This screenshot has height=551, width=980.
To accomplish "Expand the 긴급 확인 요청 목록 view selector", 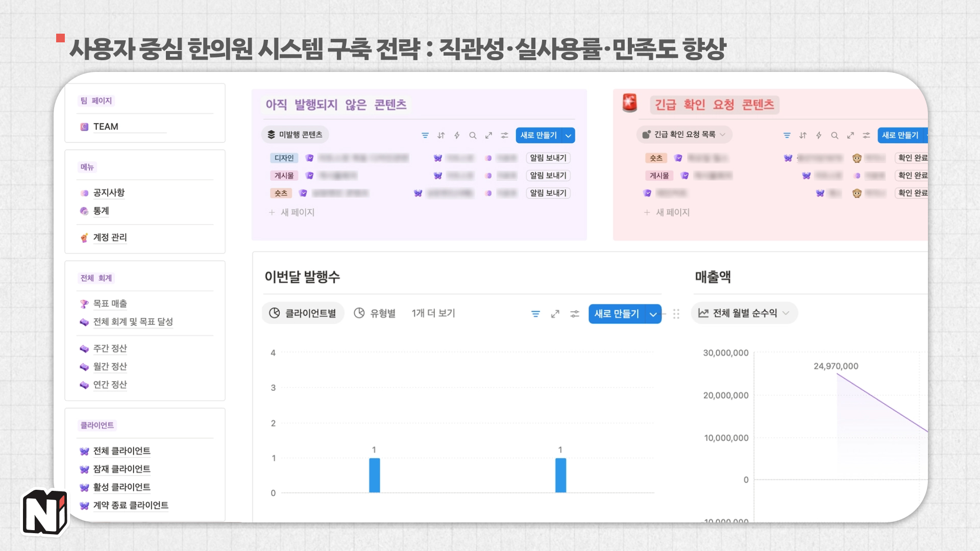I will click(x=684, y=135).
